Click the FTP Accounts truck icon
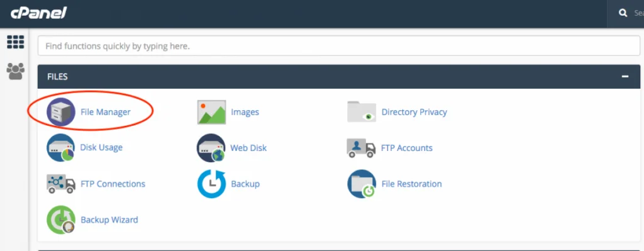 pos(361,148)
